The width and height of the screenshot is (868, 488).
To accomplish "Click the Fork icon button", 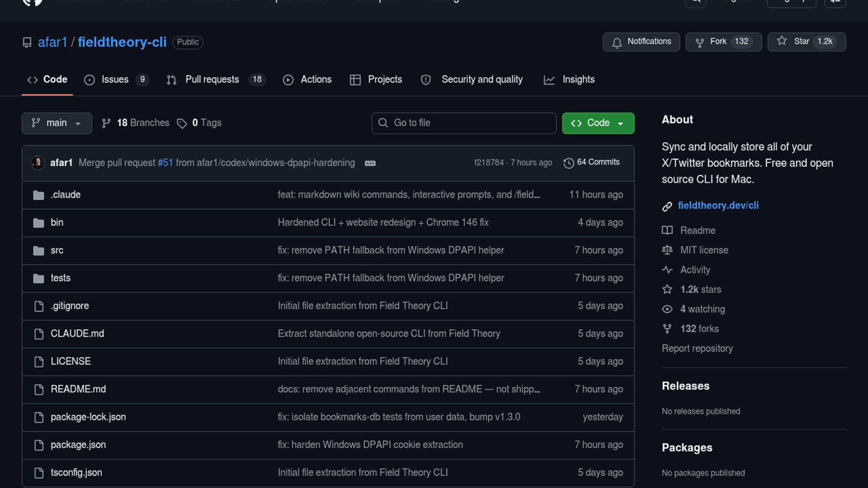I will (699, 42).
